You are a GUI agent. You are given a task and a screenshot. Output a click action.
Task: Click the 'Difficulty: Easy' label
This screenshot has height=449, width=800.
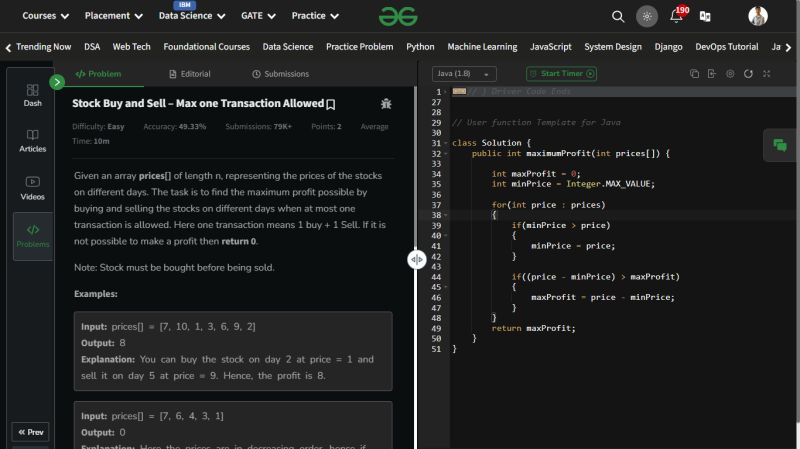click(98, 127)
